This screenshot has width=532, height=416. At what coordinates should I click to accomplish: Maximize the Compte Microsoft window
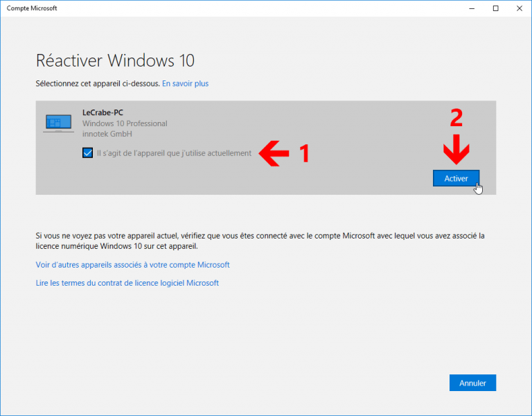[x=495, y=8]
